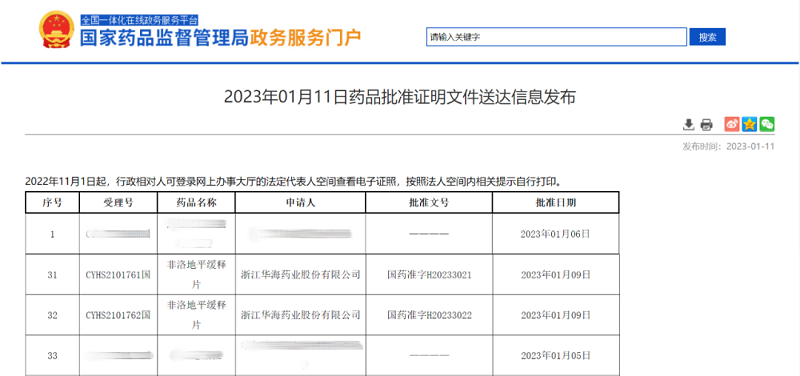
Task: Click the 批准日期 column header
Action: [556, 203]
